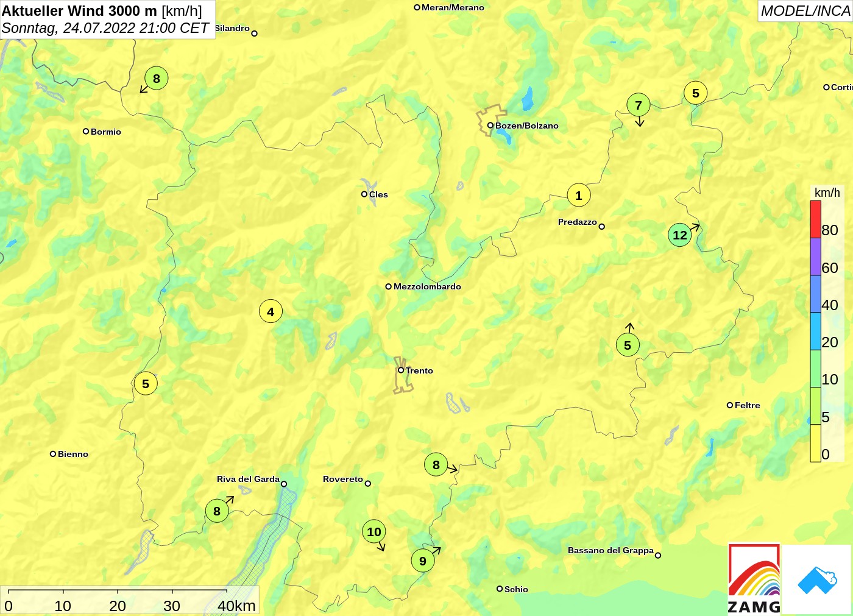
Task: Select the "Feltre" city label
Action: (748, 405)
